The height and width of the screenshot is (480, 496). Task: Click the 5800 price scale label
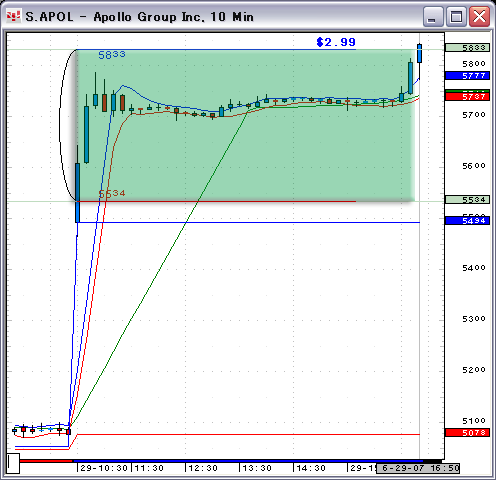coord(474,63)
